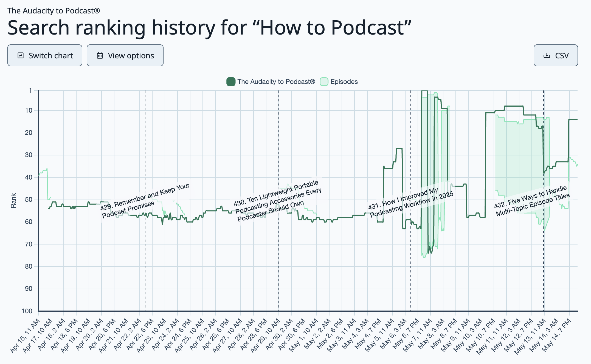Select label "431. How I Improved My Podcasting Workflow"

410,202
